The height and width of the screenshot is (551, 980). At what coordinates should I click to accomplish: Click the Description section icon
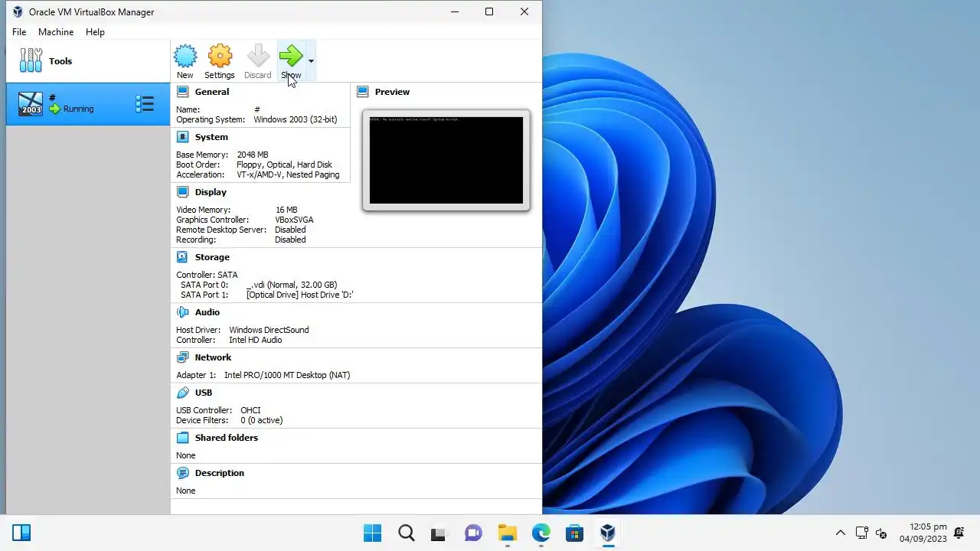coord(182,473)
